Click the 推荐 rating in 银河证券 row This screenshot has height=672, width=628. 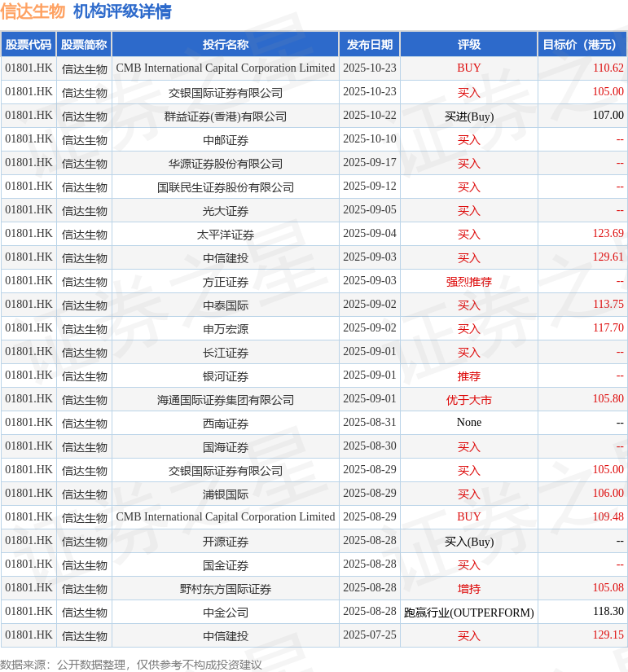pos(469,376)
